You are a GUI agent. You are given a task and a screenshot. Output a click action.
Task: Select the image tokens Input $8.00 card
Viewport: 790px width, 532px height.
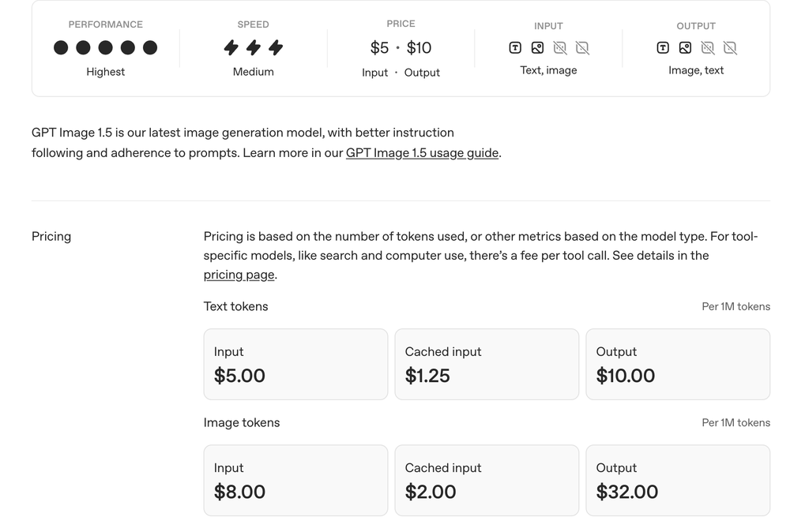(x=295, y=480)
